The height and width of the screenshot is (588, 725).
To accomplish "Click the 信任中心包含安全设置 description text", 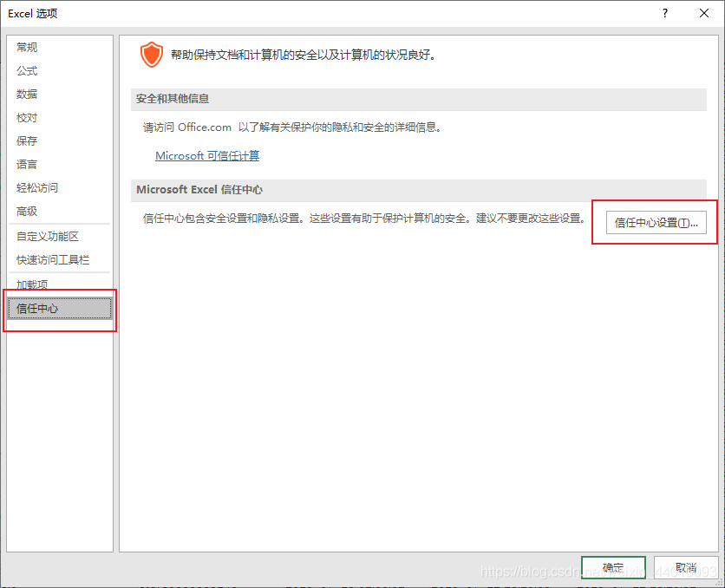I will pos(364,219).
